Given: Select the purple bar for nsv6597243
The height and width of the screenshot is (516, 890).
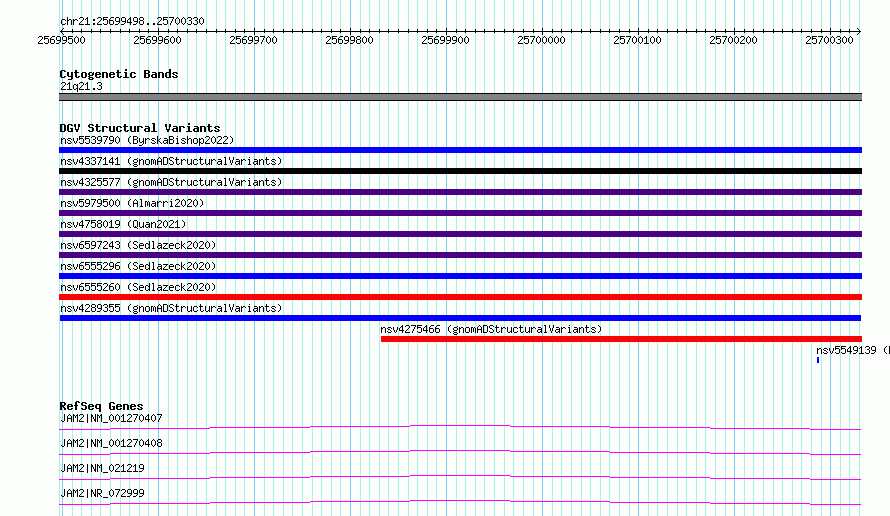Looking at the screenshot, I should point(460,255).
